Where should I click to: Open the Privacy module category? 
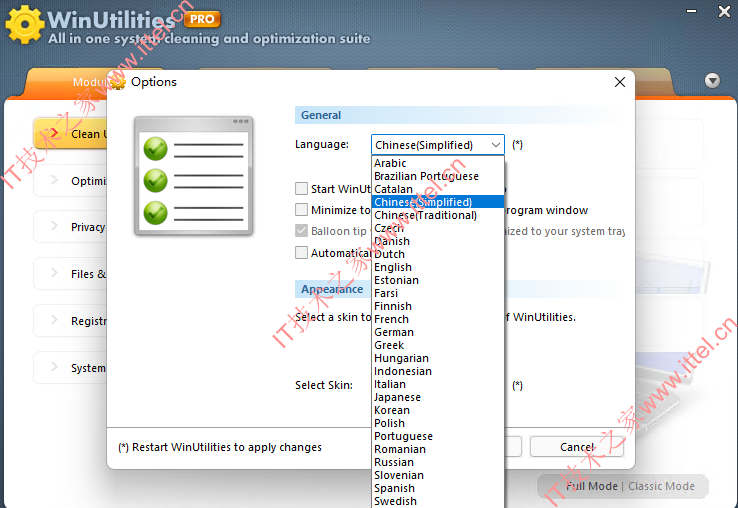click(x=71, y=227)
